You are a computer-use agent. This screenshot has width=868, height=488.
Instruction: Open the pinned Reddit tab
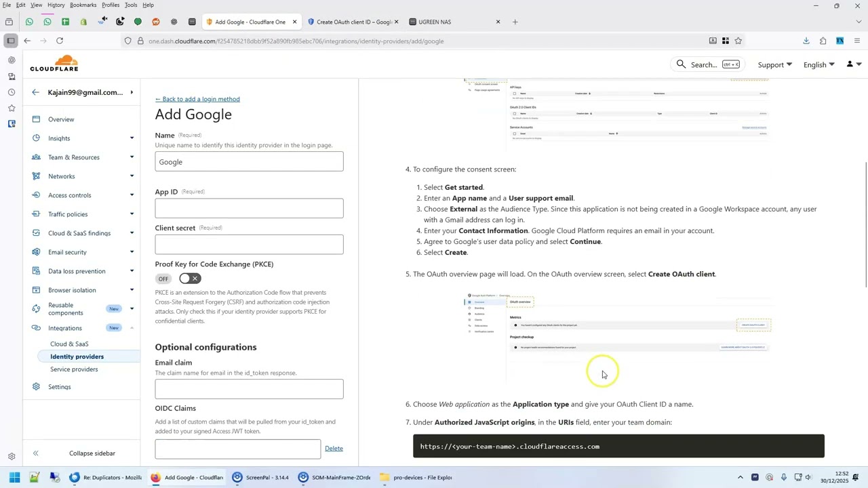click(156, 22)
